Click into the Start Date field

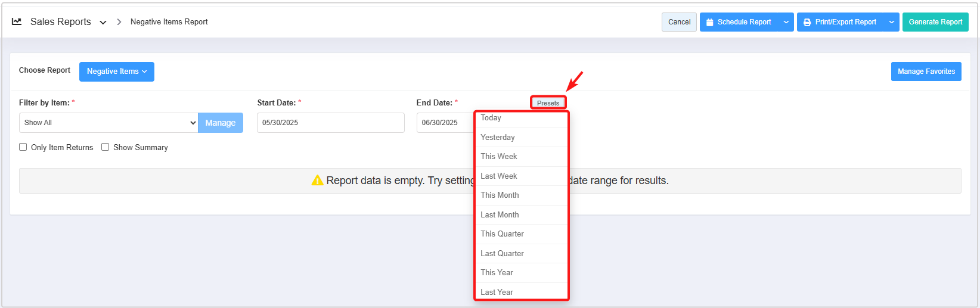point(330,123)
